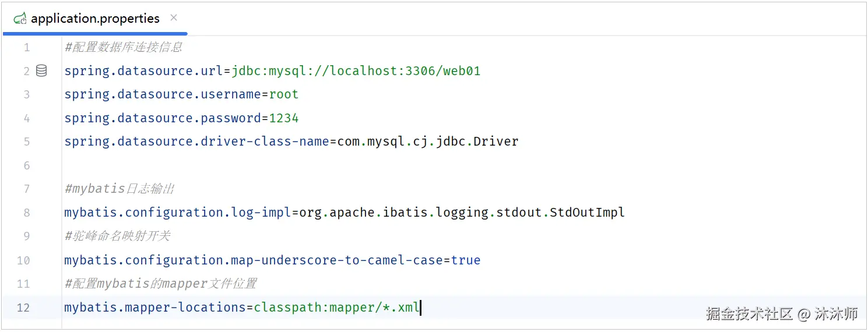This screenshot has width=868, height=332.
Task: Click the spring.datasource.url property key
Action: [x=144, y=71]
